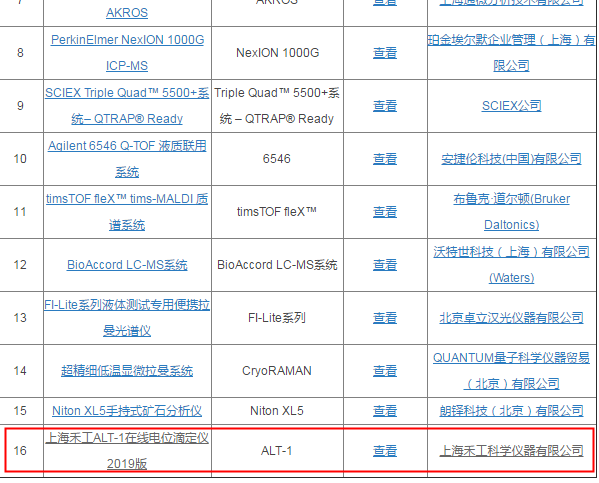This screenshot has width=599, height=483.
Task: Open Niton XL5手持式矿石分析仪 link
Action: [x=127, y=411]
